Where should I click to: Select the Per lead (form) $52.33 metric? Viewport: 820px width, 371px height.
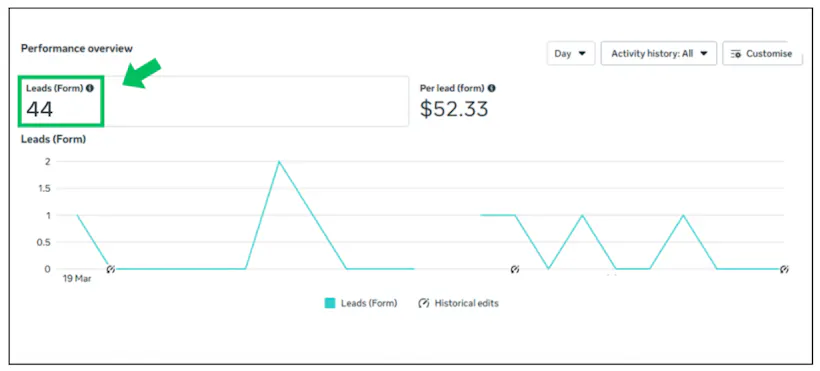(458, 101)
